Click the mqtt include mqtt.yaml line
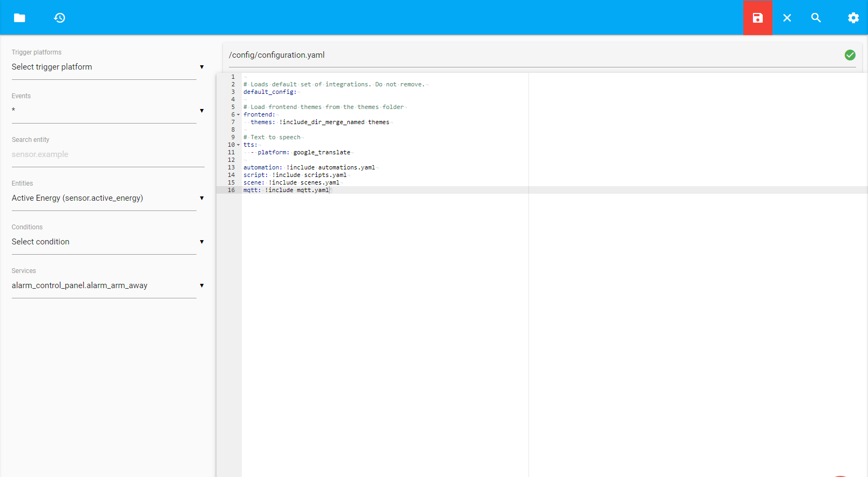 pos(286,190)
